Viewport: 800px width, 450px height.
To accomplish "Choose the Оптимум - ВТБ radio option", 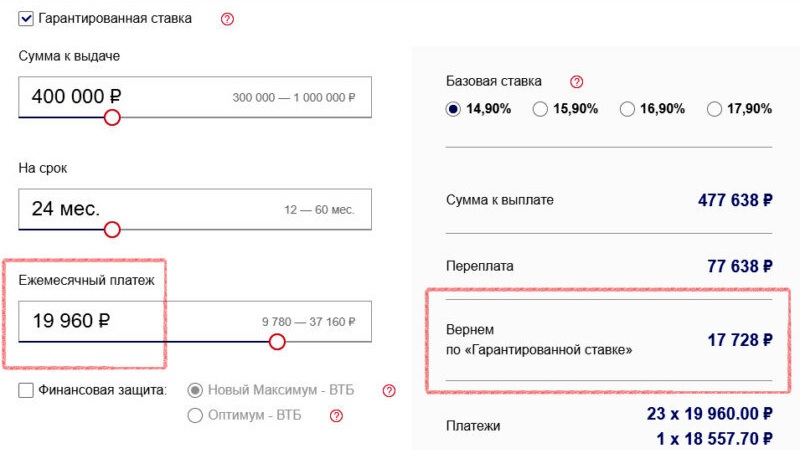I will pyautogui.click(x=195, y=415).
